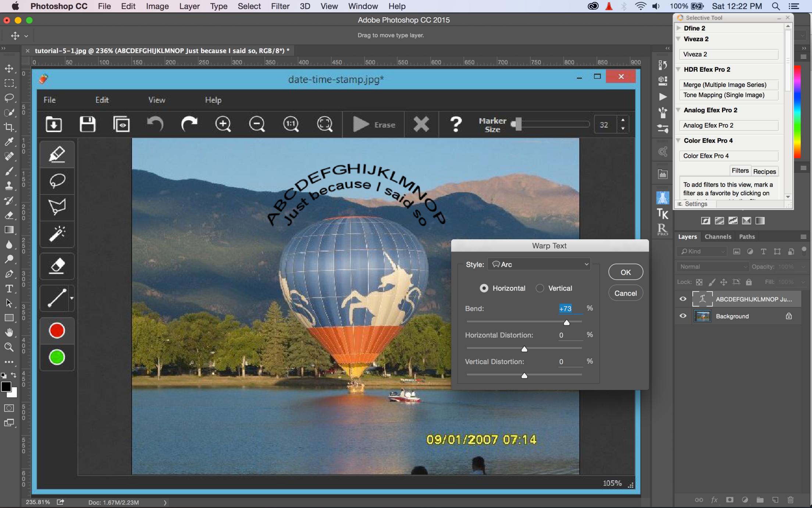Select the Vertical radio button
Image resolution: width=812 pixels, height=508 pixels.
539,288
